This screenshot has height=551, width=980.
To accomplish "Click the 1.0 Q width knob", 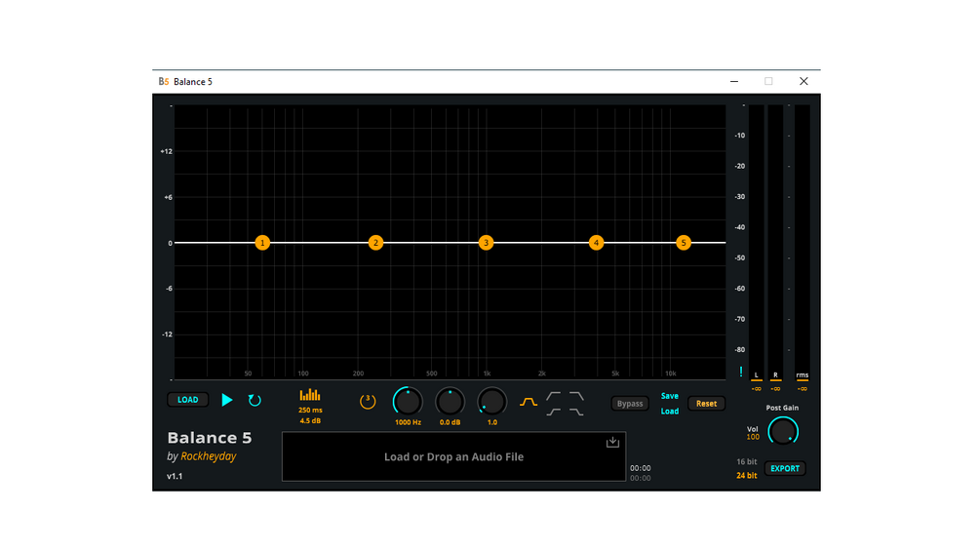I will pos(491,402).
